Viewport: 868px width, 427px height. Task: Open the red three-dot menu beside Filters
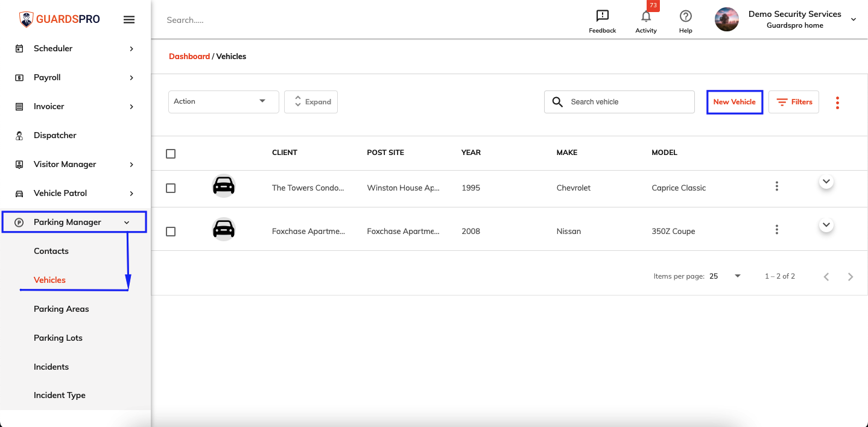click(837, 103)
